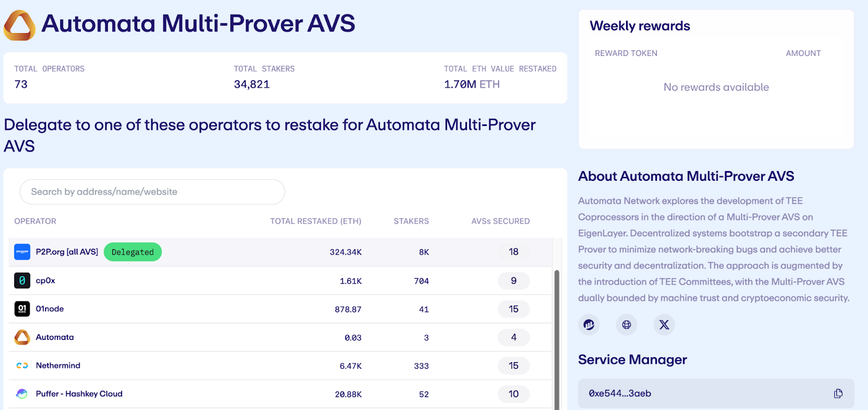This screenshot has height=410, width=868.
Task: Open the Automata operator row
Action: point(280,337)
